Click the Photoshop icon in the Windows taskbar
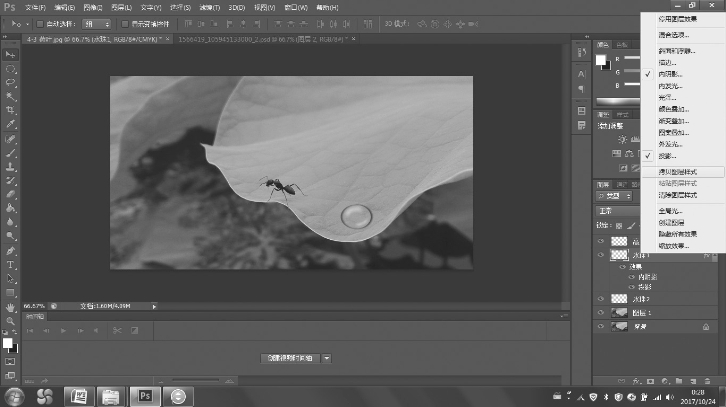 click(x=143, y=395)
